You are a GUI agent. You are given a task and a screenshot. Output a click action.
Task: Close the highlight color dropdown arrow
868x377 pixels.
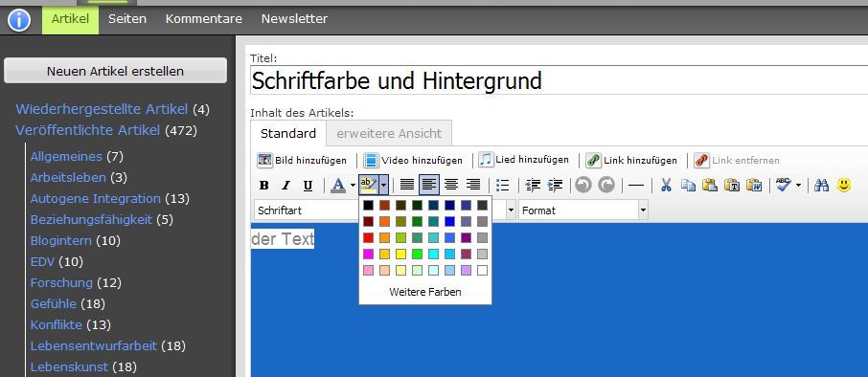(383, 185)
